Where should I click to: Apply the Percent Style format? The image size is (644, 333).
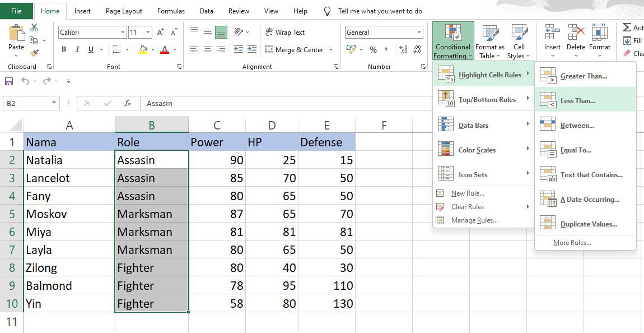coord(373,50)
